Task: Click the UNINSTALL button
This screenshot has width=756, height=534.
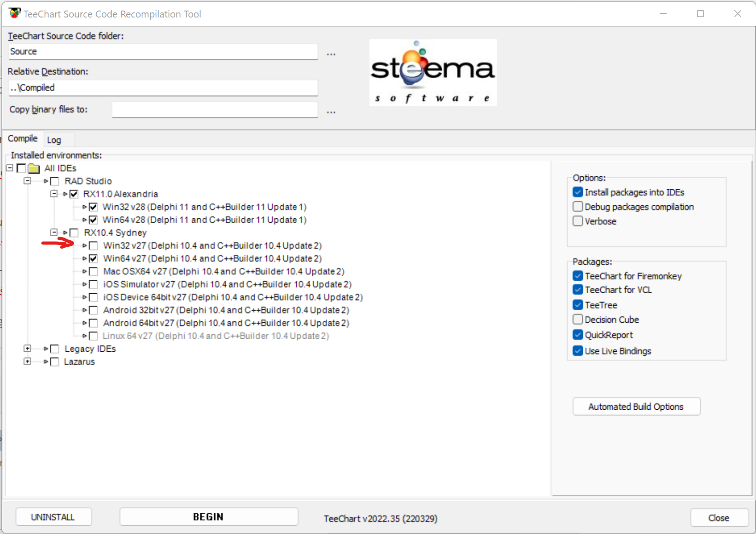Action: (53, 517)
